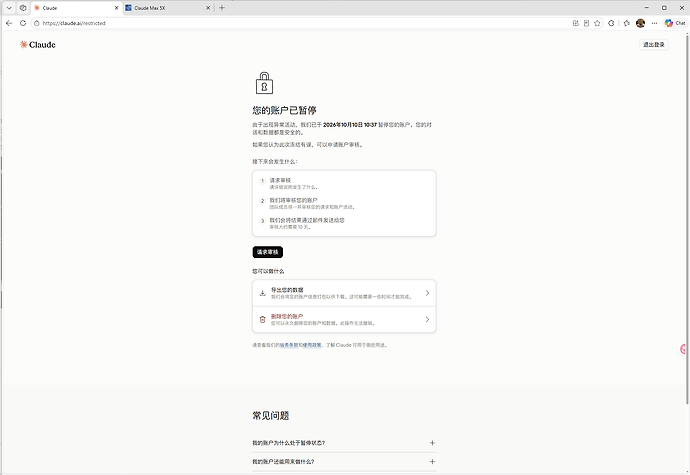Click the download icon in export row
Viewport: 690px width, 475px height.
[x=263, y=293]
